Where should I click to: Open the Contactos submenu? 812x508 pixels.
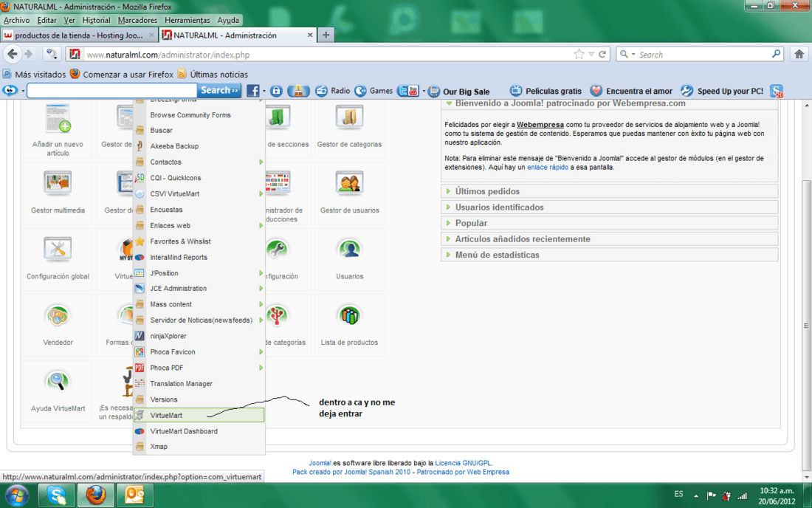click(199, 162)
